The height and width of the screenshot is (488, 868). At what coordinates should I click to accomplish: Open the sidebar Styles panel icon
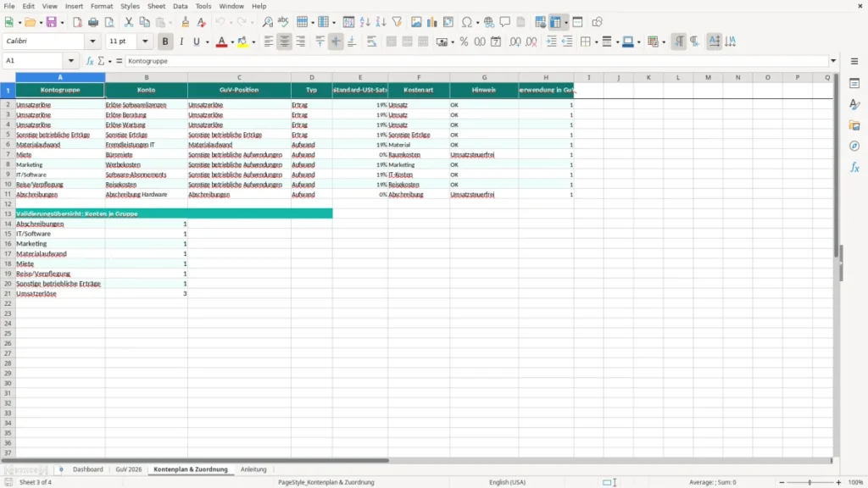click(x=854, y=104)
